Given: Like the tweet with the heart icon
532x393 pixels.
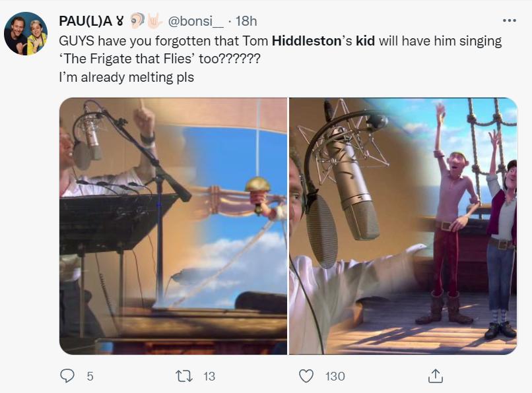Looking at the screenshot, I should pyautogui.click(x=306, y=376).
